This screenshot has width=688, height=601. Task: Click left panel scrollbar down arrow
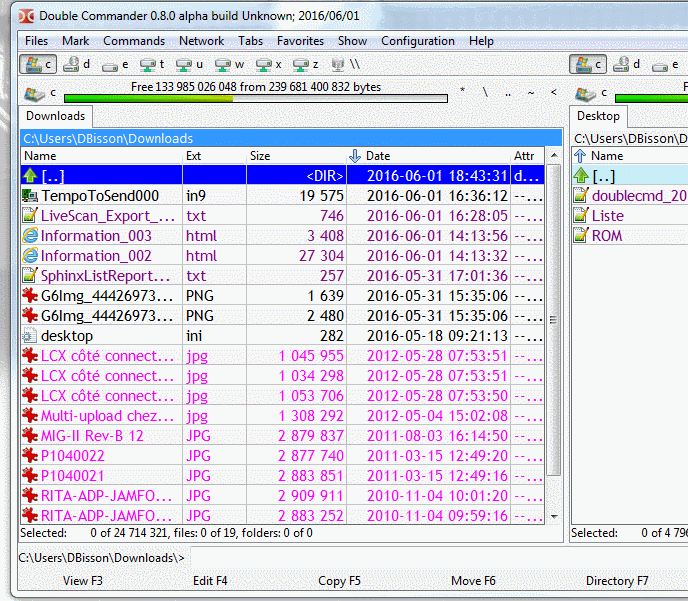tap(554, 516)
